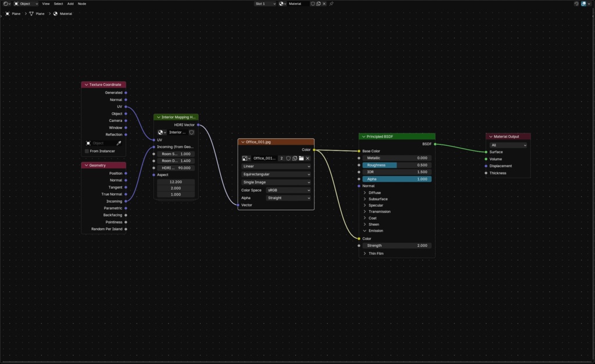Duplicate Office_001 image with new-image icon
Screen dimensions: 595x364
[295, 158]
